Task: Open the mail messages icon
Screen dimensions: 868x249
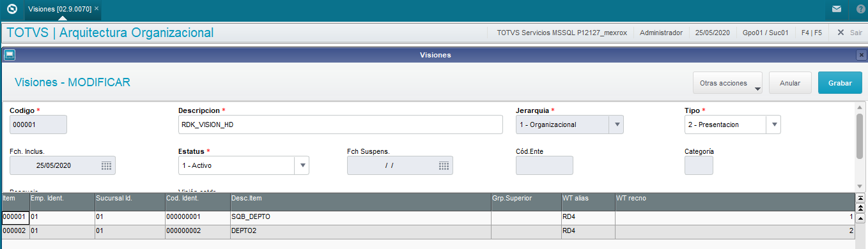Action: click(837, 10)
